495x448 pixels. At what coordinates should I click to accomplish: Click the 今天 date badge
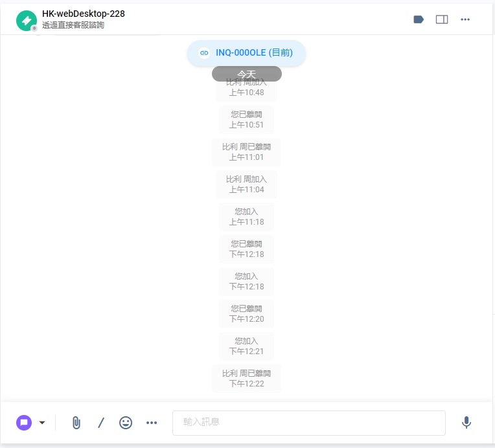[247, 74]
